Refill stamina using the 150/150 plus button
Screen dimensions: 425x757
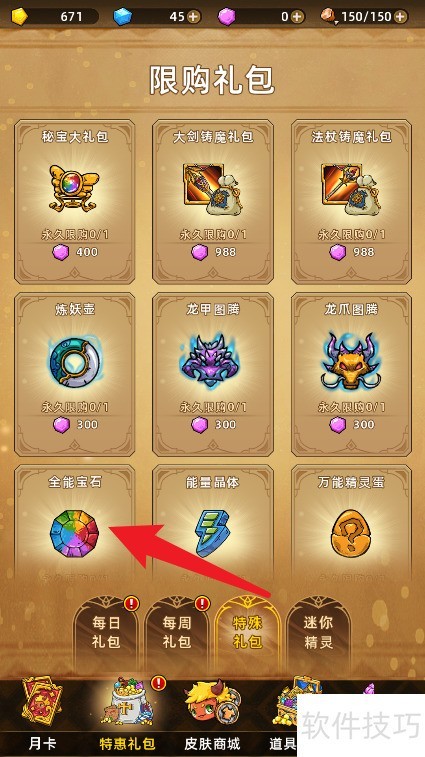click(x=400, y=17)
